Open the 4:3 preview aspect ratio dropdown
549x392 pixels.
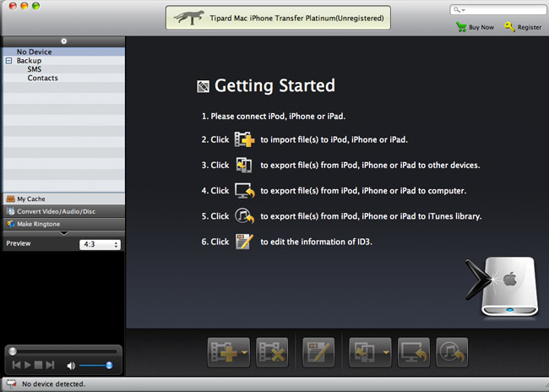tap(101, 244)
